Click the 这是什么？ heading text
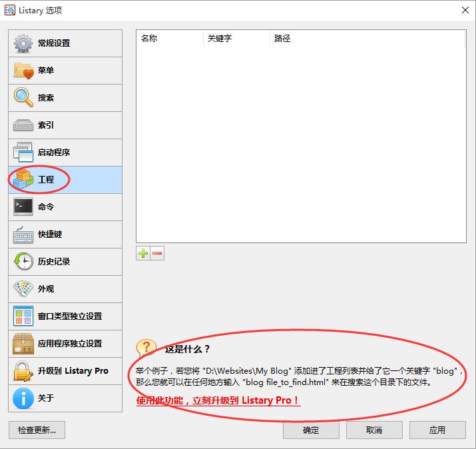Screen dimensions: 476x449 point(187,349)
